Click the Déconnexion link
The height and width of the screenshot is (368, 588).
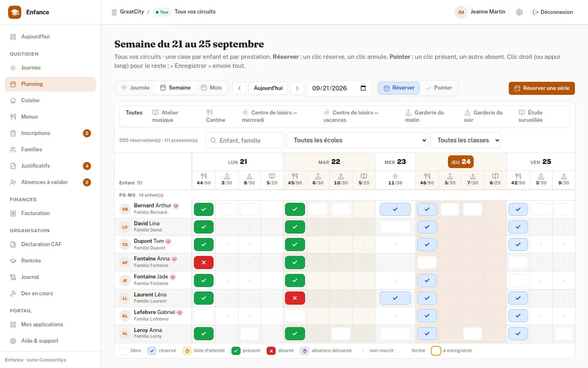pos(553,12)
